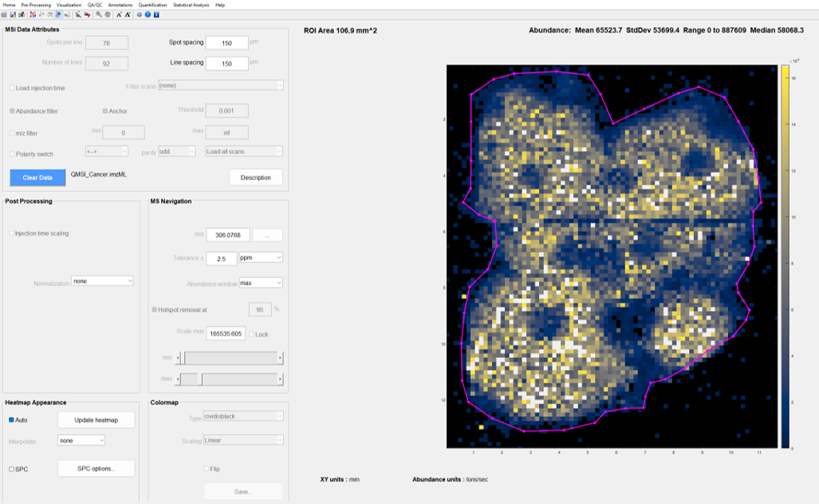Screen dimensions: 819x504
Task: Enable the SPC checkbox
Action: click(12, 469)
